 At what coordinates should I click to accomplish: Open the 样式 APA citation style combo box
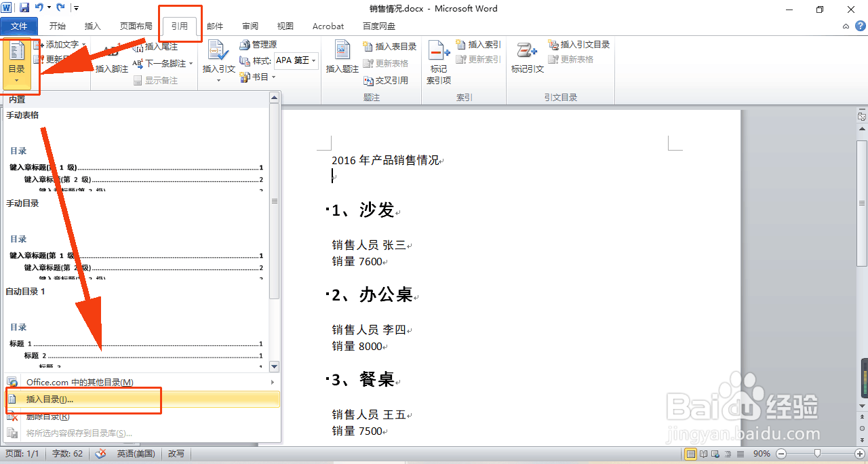[x=296, y=60]
